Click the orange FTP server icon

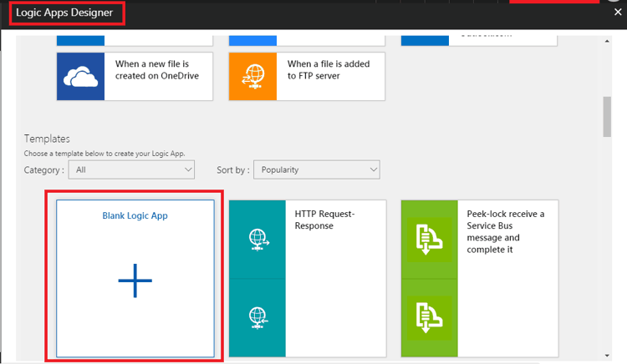pos(253,76)
